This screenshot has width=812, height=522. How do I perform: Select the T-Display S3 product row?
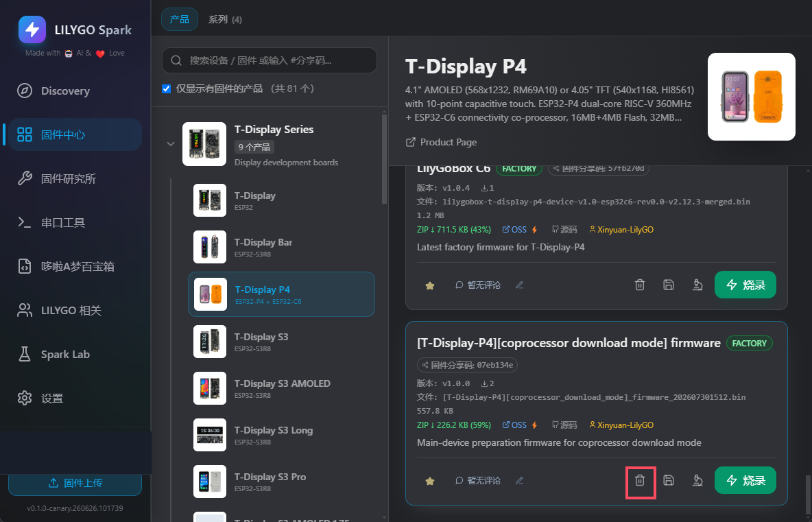click(x=281, y=342)
